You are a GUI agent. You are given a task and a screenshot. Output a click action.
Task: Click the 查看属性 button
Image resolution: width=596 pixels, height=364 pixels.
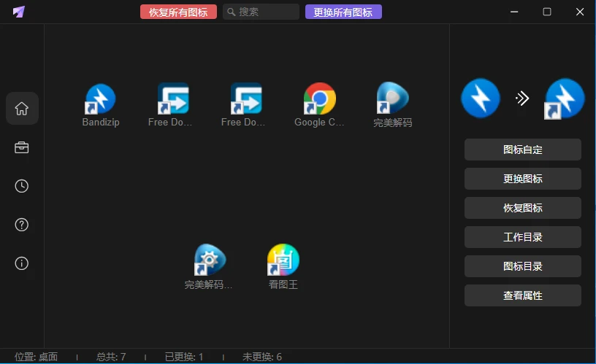pos(523,295)
